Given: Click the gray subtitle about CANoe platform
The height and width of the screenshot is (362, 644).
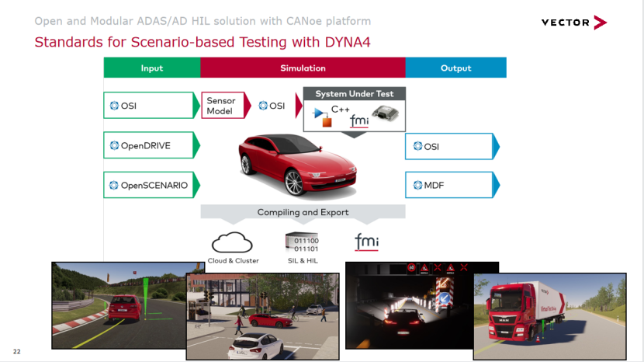Looking at the screenshot, I should pos(203,21).
